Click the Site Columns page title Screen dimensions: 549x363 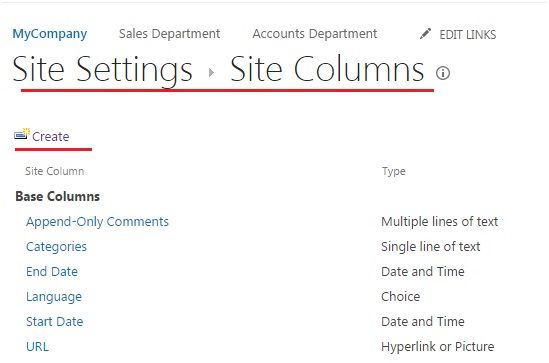coord(327,69)
